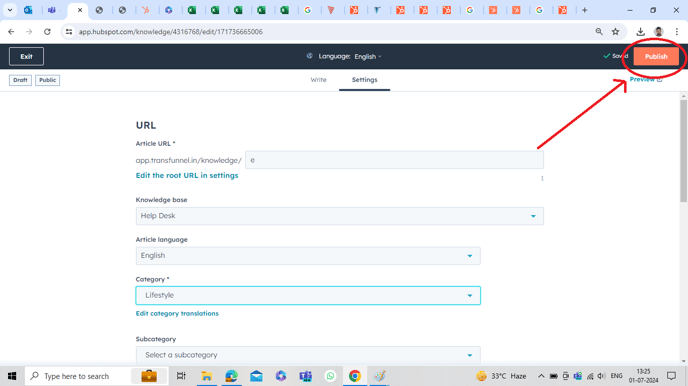Open the Chrome profile avatar
Viewport: 688px width, 386px height.
coord(658,32)
